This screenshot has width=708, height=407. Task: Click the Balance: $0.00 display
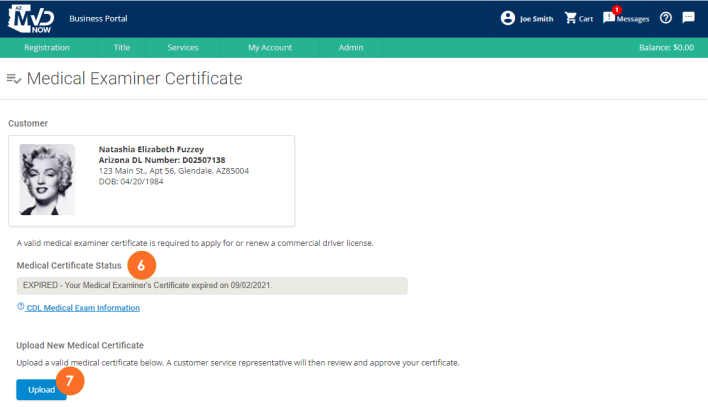(x=665, y=47)
